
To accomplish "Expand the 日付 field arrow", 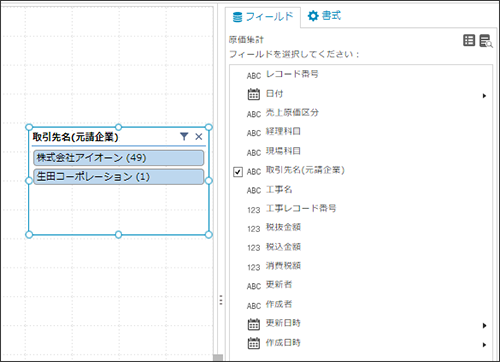I will coord(484,96).
